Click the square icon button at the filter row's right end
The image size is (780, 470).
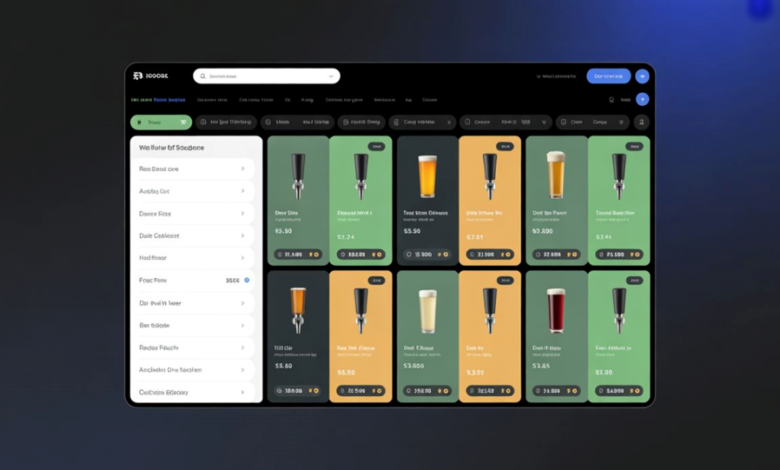(x=641, y=122)
